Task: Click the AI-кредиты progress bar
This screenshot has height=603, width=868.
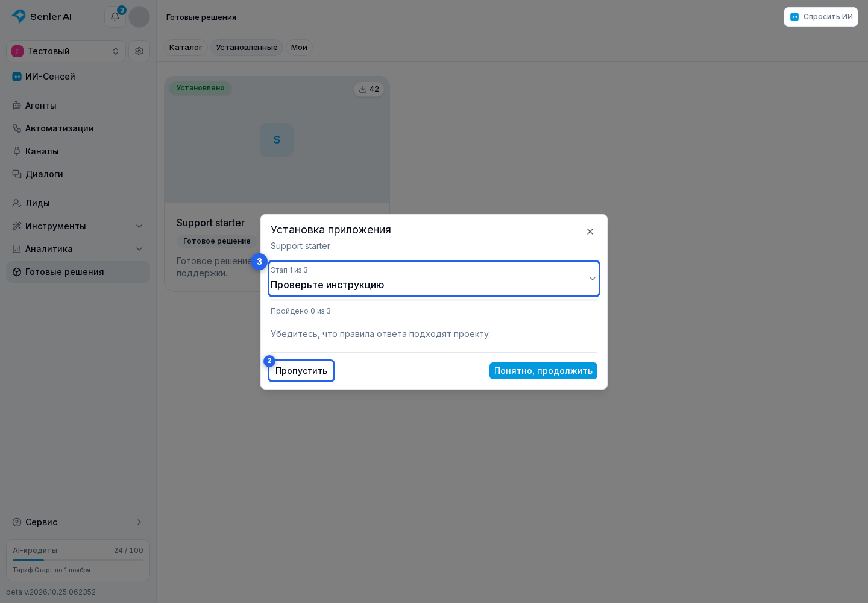Action: click(78, 560)
